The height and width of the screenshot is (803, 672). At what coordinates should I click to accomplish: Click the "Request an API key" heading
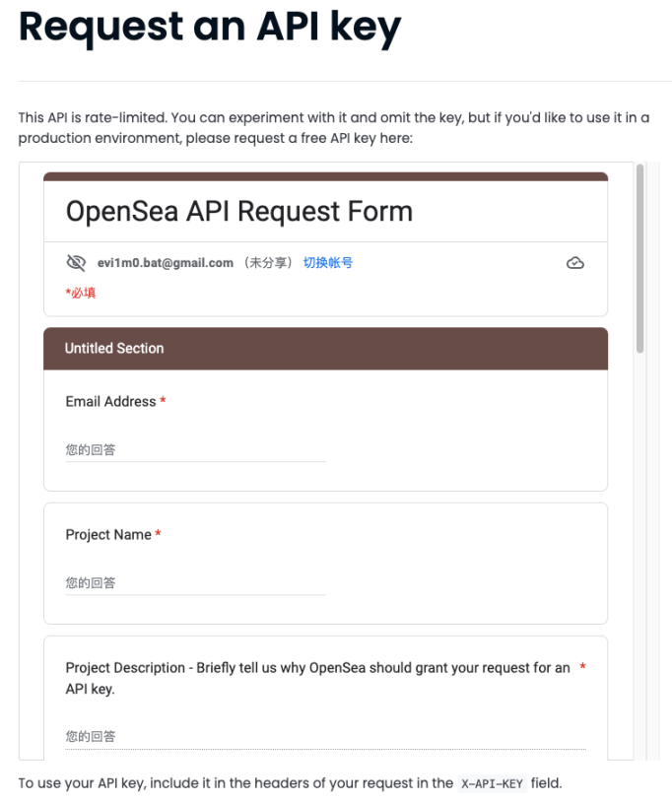pyautogui.click(x=210, y=28)
